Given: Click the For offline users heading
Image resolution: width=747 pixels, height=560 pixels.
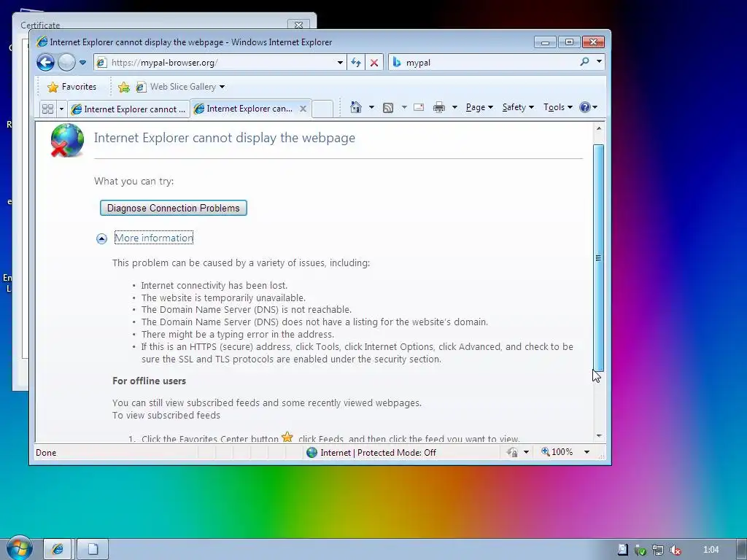Looking at the screenshot, I should click(x=149, y=381).
